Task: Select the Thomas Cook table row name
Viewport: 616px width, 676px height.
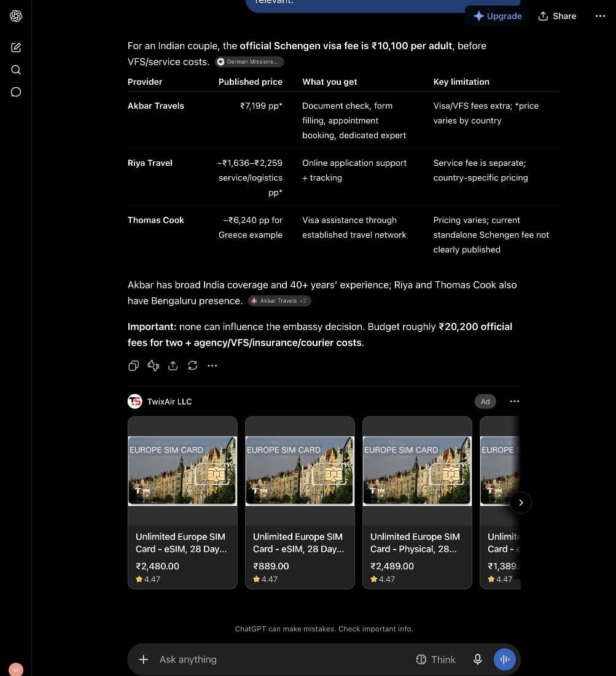Action: click(x=156, y=220)
